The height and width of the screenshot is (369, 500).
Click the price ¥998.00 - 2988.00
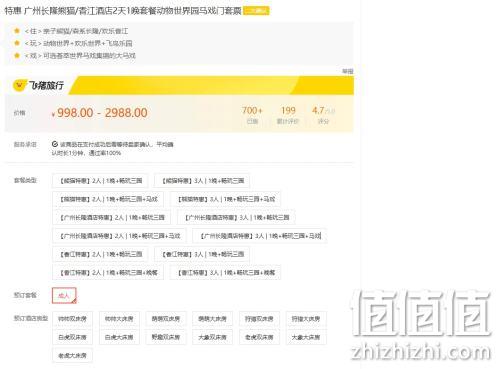(100, 113)
